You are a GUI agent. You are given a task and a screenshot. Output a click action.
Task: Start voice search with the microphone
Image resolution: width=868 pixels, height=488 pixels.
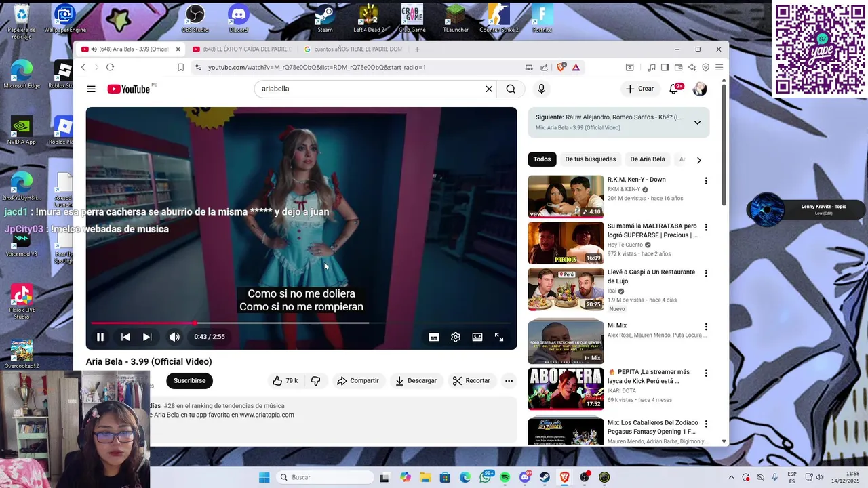541,89
